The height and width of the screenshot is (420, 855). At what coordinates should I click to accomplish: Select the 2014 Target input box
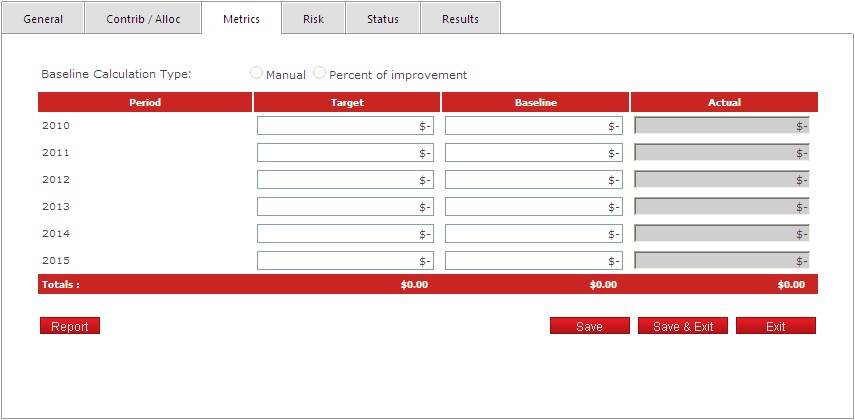pyautogui.click(x=345, y=234)
